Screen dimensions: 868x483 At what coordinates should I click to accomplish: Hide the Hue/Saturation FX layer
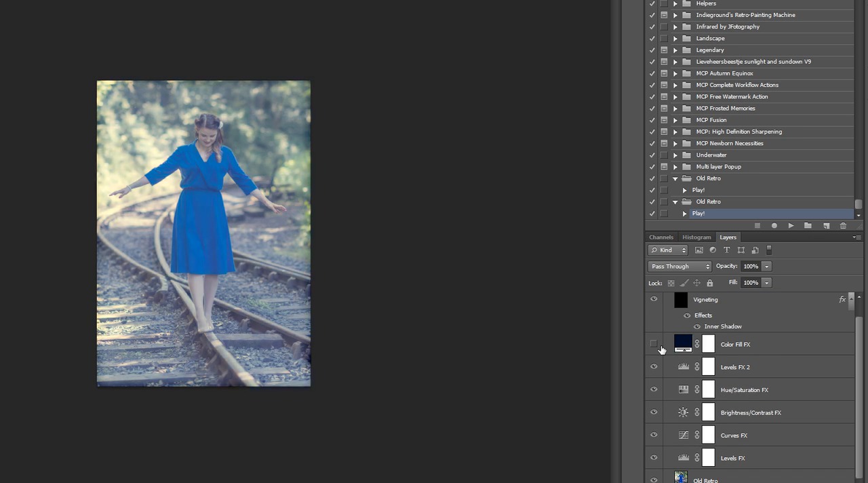(654, 389)
